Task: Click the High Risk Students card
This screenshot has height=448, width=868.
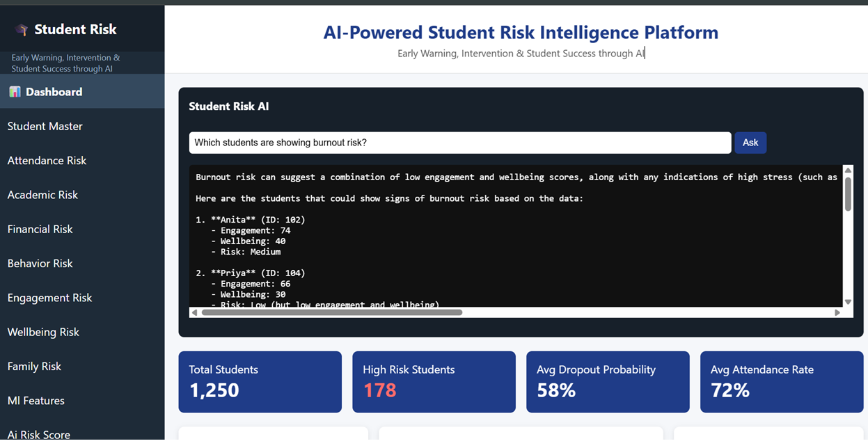Action: tap(434, 382)
